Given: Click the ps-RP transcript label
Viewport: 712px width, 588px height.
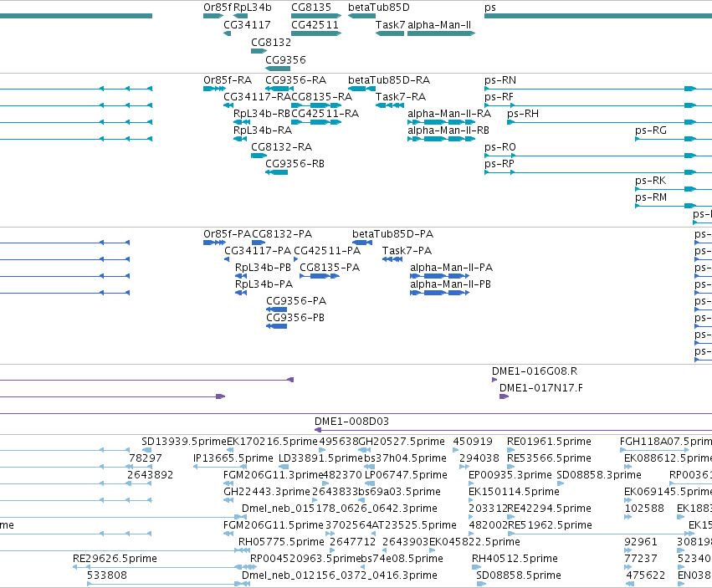Looking at the screenshot, I should 499,164.
